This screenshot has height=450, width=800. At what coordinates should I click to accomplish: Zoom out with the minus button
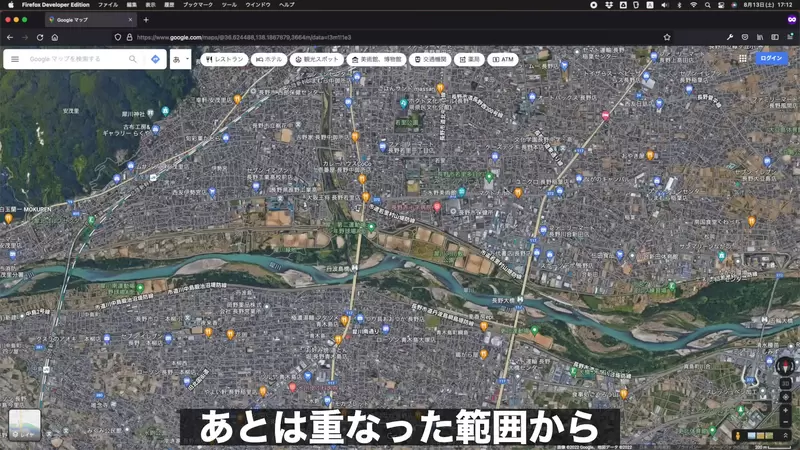coord(785,422)
